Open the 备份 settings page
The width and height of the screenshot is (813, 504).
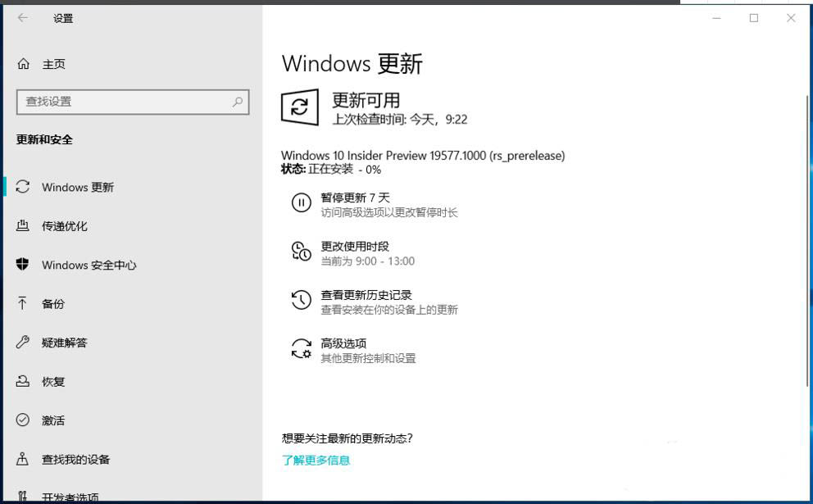point(53,304)
